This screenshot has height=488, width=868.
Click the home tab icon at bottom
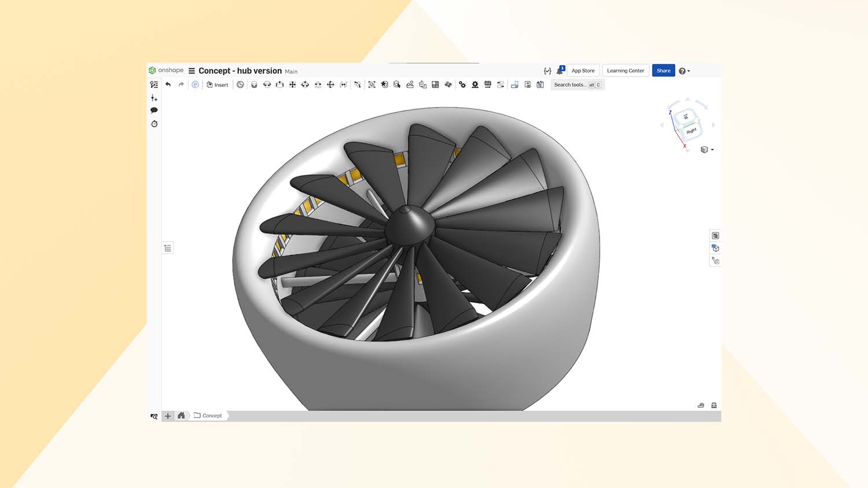[181, 416]
